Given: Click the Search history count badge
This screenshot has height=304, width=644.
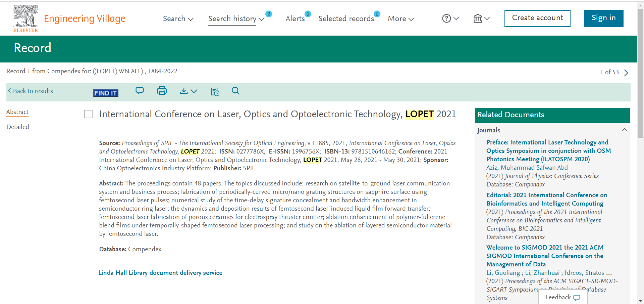Looking at the screenshot, I should tap(269, 14).
